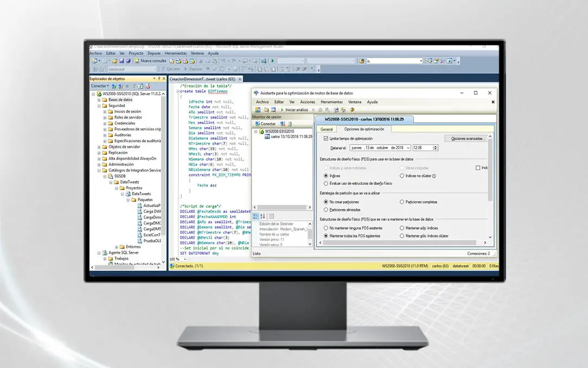Select Particiones alineadas radio button

[326, 210]
